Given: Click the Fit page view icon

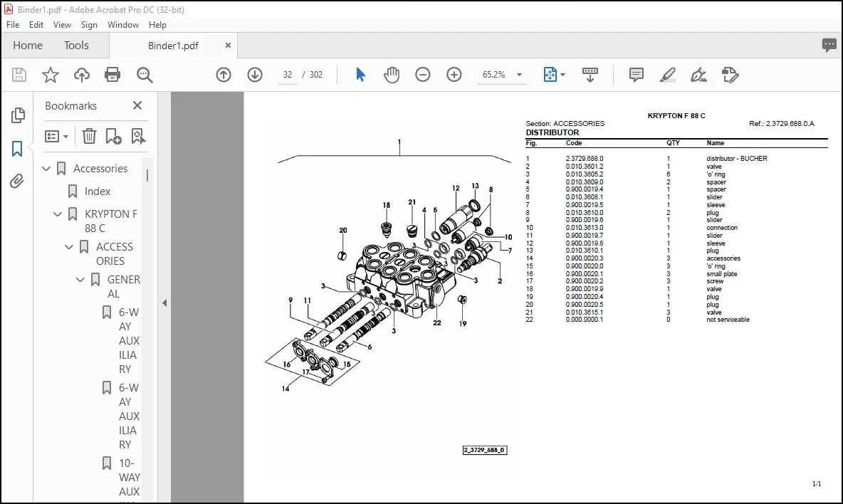Looking at the screenshot, I should [550, 75].
